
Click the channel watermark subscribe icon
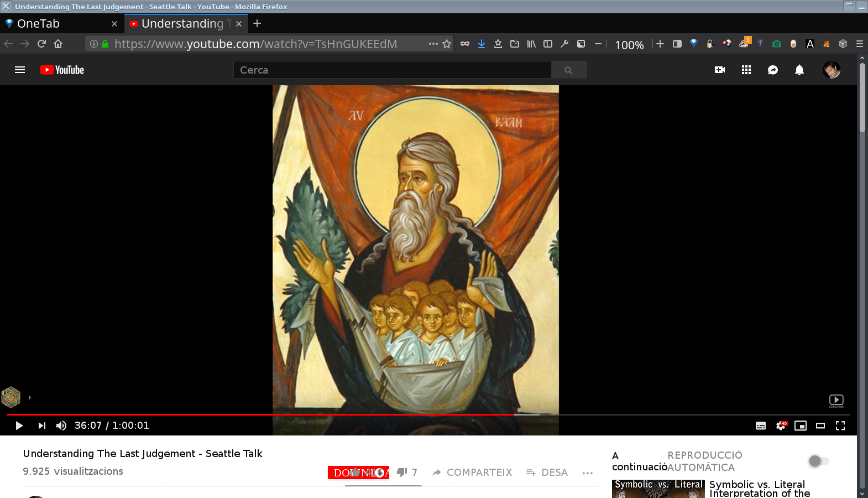point(836,401)
